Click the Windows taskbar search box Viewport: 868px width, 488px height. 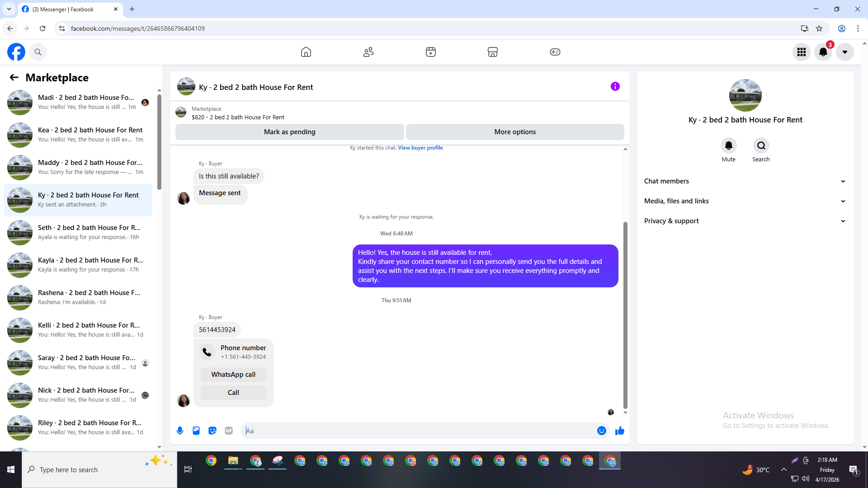[99, 470]
